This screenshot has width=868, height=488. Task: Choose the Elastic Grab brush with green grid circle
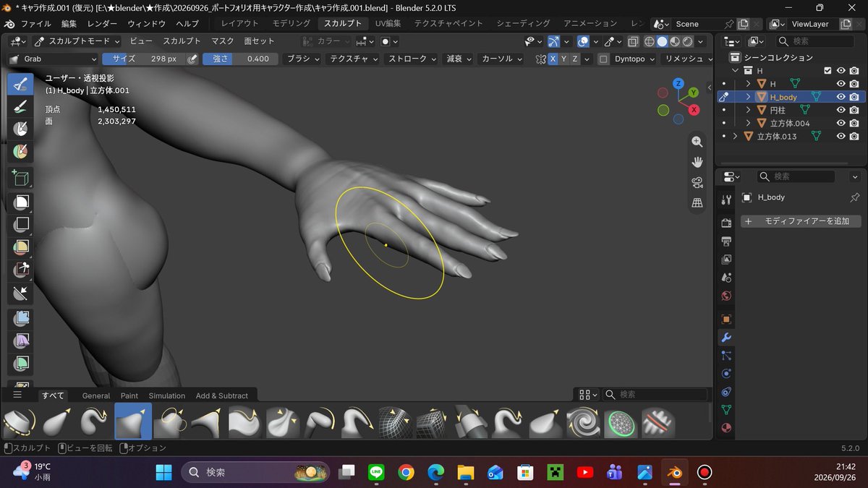(x=621, y=422)
